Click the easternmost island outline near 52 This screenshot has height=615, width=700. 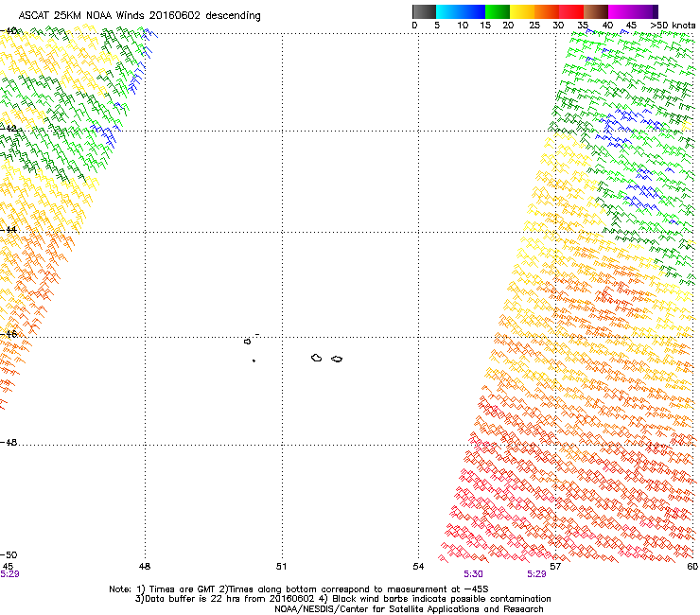pos(337,360)
